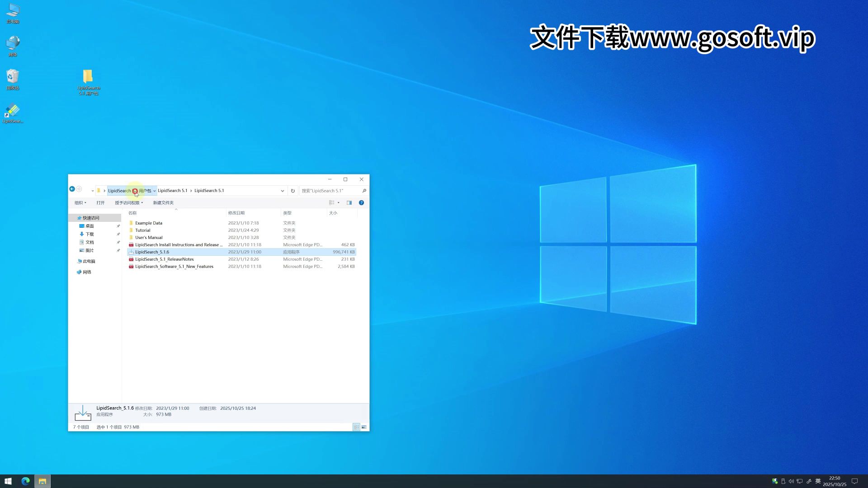Click the 新建文件夹 button
868x488 pixels.
pos(163,203)
